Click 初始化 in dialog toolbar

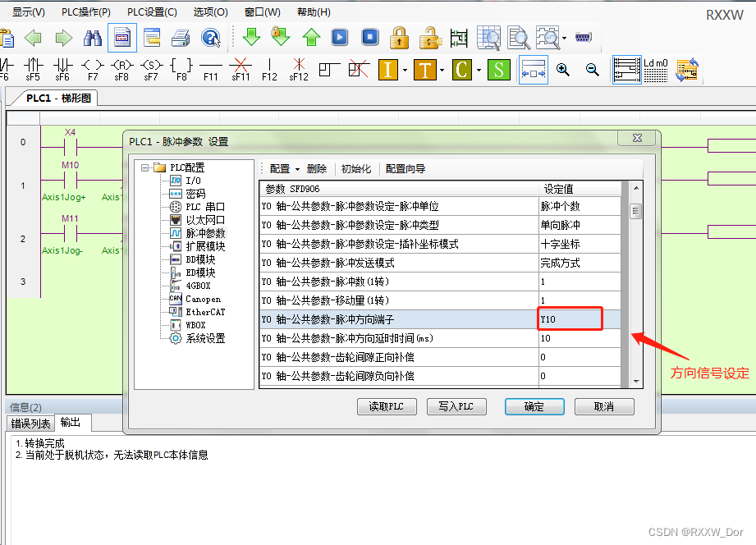point(355,169)
